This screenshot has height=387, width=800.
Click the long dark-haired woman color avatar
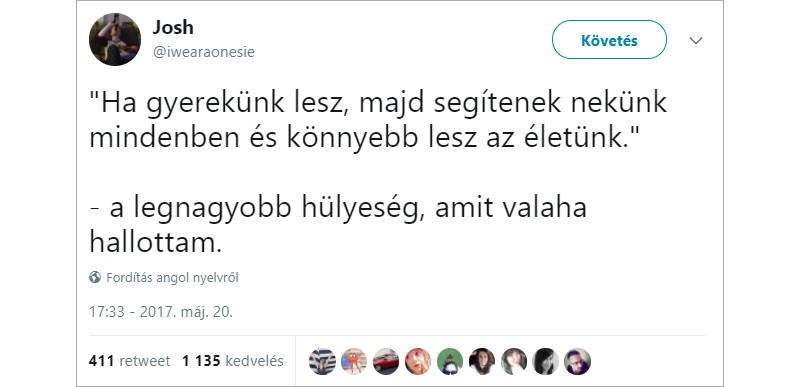click(x=482, y=362)
